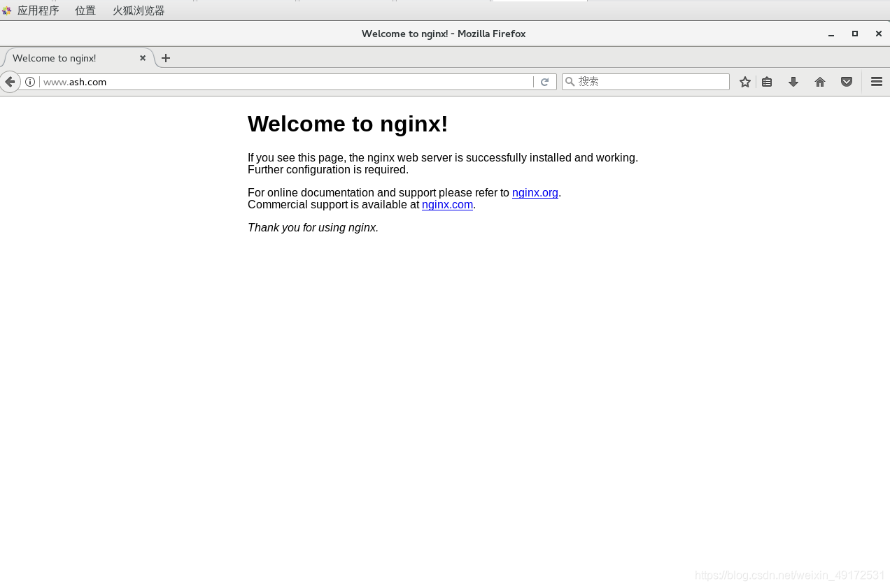Screen dimensions: 890x588
Task: Open the 火狐浏览器 menu
Action: 139,10
